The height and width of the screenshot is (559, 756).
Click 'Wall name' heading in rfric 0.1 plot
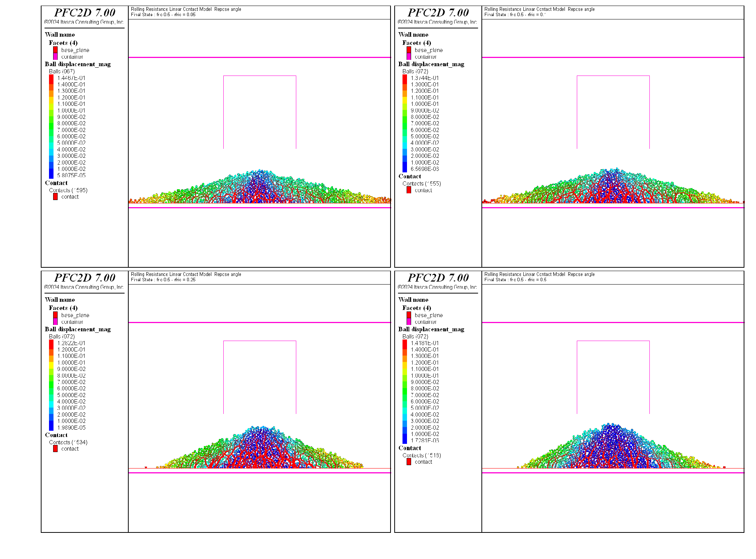click(413, 34)
